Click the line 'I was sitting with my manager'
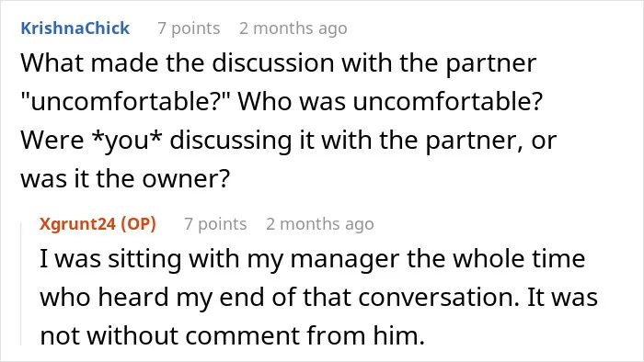 (312, 259)
